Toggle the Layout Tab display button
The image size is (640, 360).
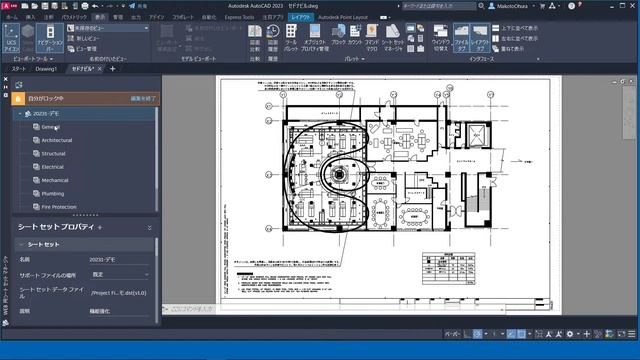coord(480,38)
